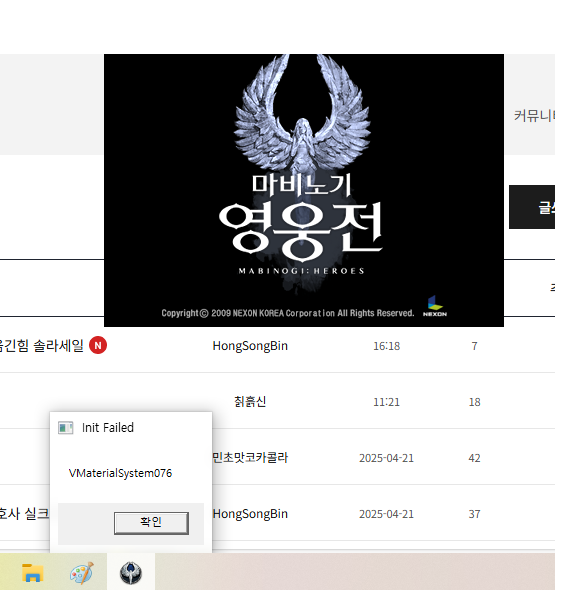
Task: Click date 2025-04-21 in 42-views row
Action: (386, 458)
